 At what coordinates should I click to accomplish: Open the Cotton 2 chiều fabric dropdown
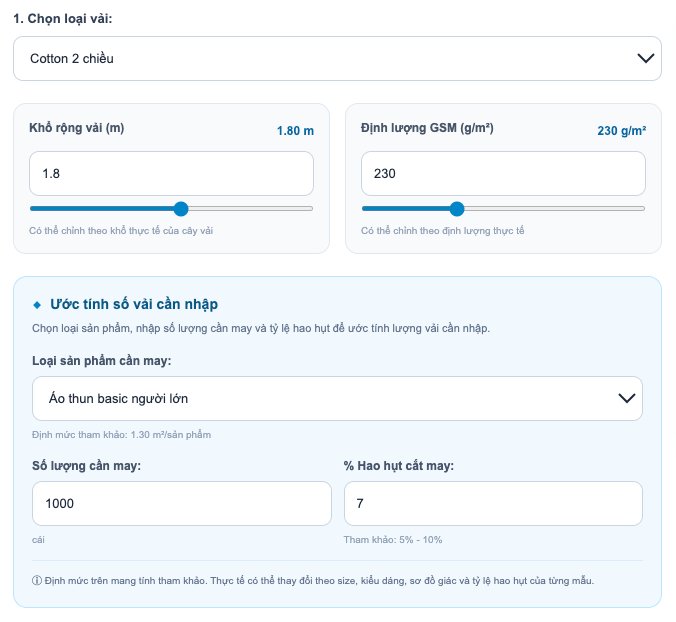point(337,58)
